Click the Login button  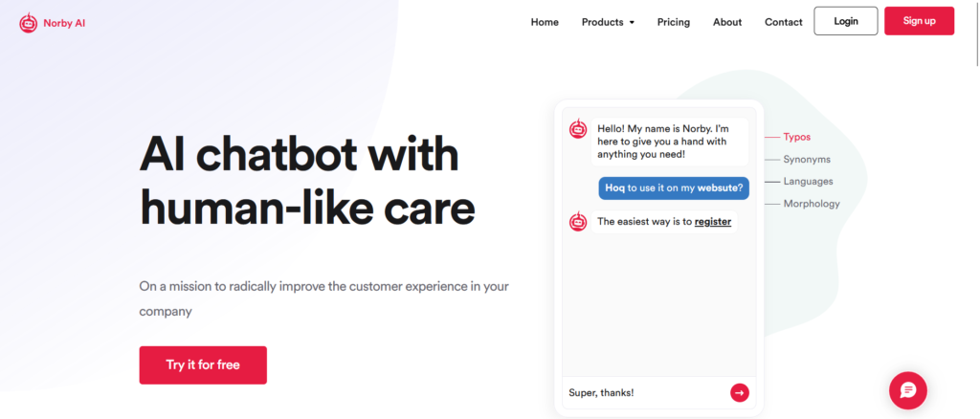[x=845, y=21]
